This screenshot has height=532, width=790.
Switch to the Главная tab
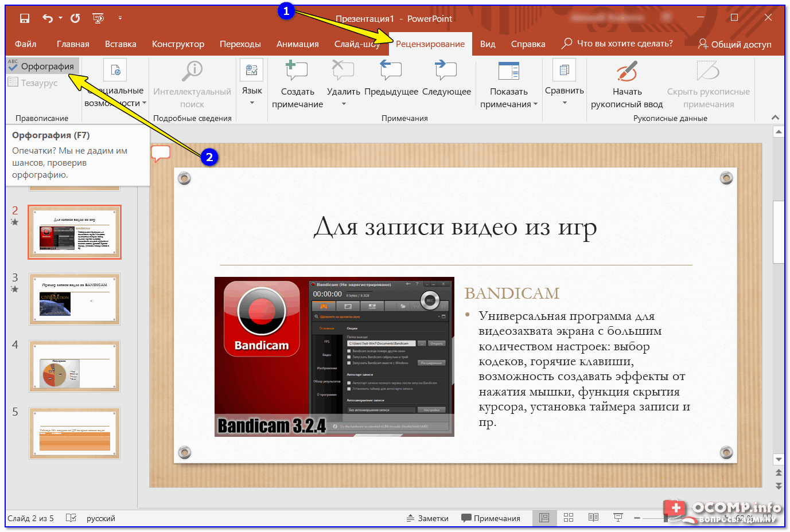click(x=73, y=44)
